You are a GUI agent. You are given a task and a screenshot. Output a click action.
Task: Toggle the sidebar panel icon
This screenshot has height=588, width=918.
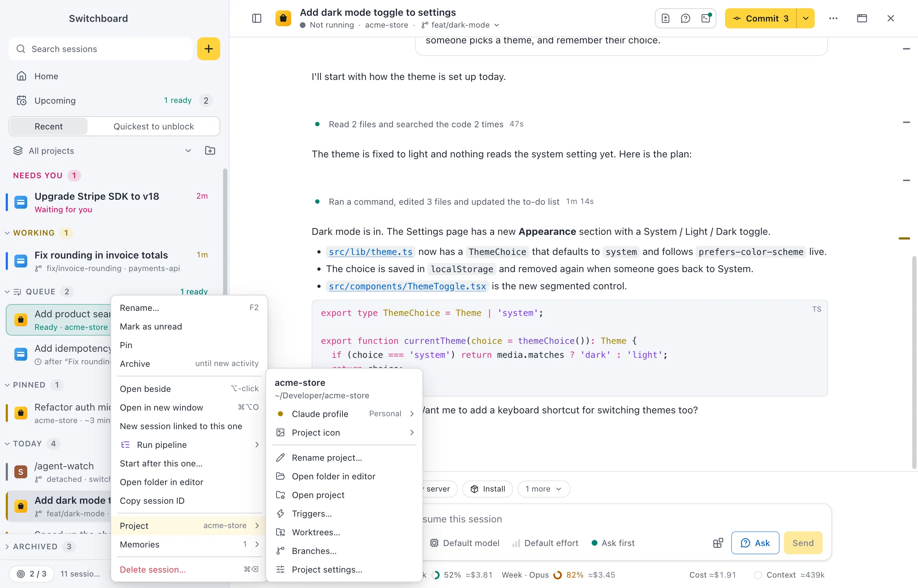click(257, 18)
